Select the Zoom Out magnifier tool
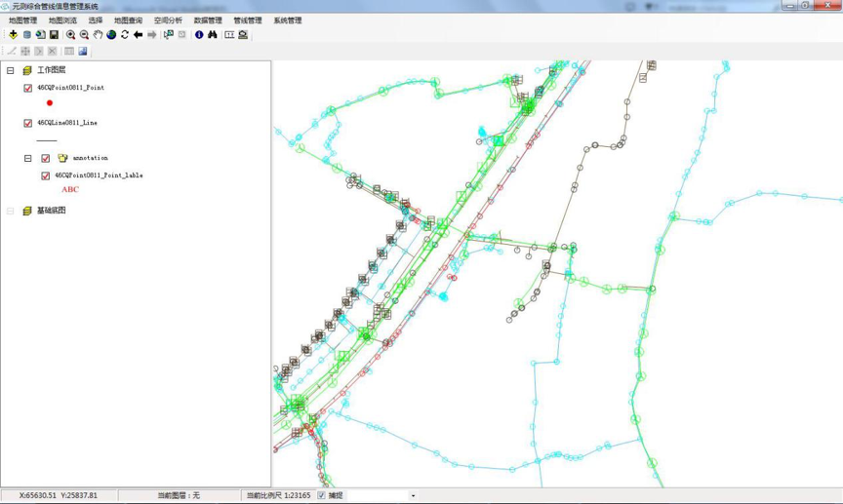The width and height of the screenshot is (843, 504). [84, 35]
